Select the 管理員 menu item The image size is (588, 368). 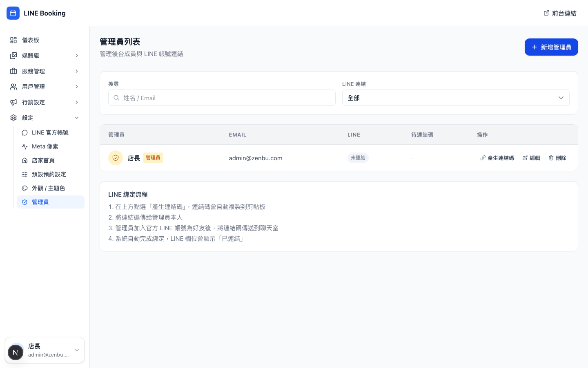(x=40, y=202)
